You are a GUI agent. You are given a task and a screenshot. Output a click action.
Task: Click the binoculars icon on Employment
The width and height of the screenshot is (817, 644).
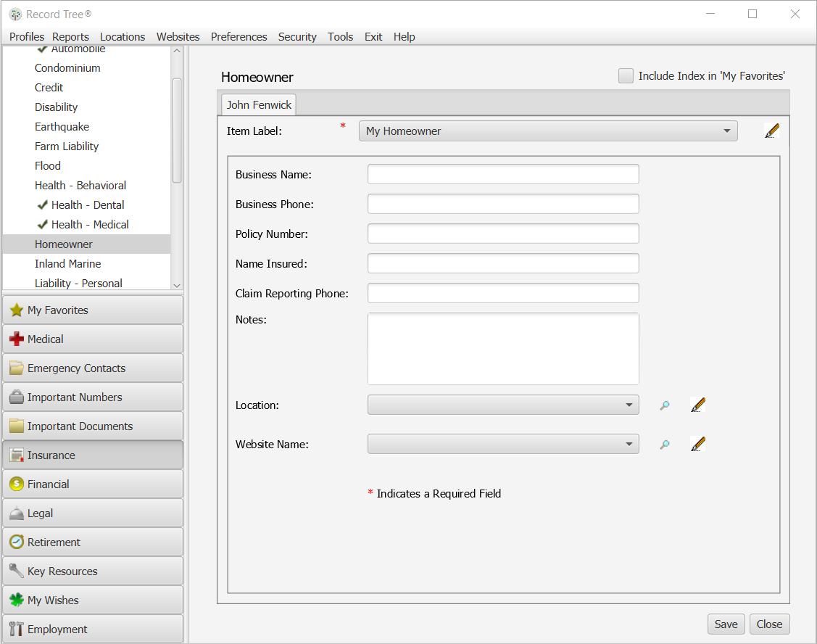[x=15, y=629]
